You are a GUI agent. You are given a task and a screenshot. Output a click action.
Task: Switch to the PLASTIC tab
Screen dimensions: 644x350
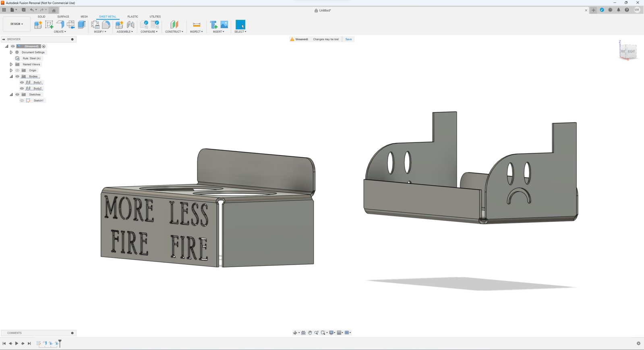coord(133,16)
